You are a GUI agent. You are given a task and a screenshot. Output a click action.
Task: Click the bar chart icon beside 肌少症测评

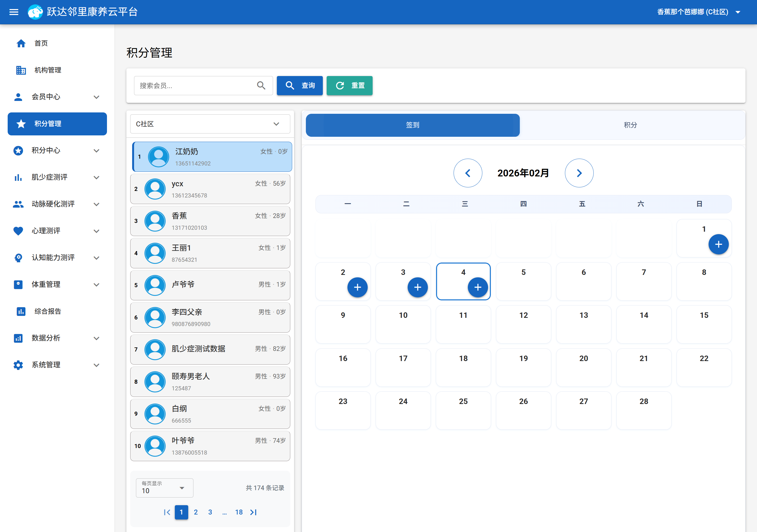(18, 177)
